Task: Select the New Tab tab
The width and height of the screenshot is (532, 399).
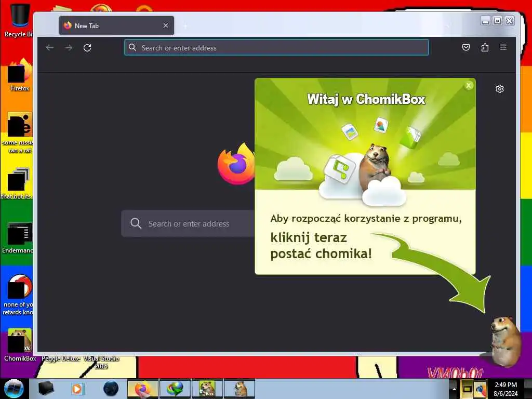Action: pyautogui.click(x=116, y=26)
